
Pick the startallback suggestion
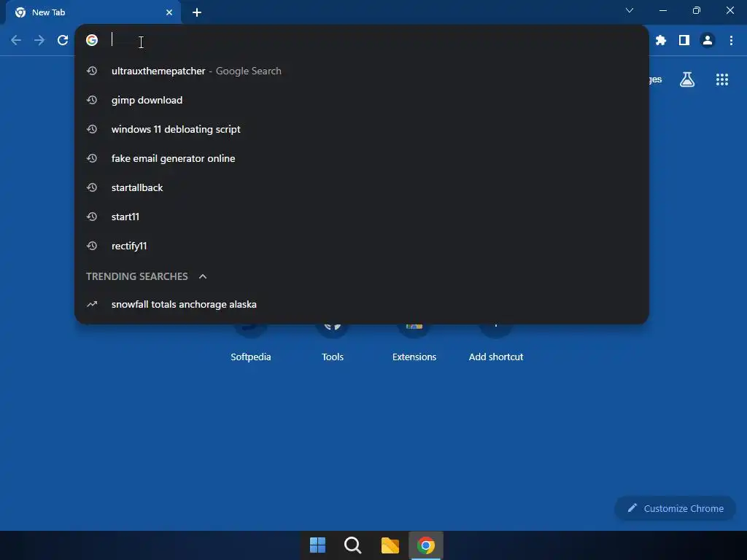point(362,187)
